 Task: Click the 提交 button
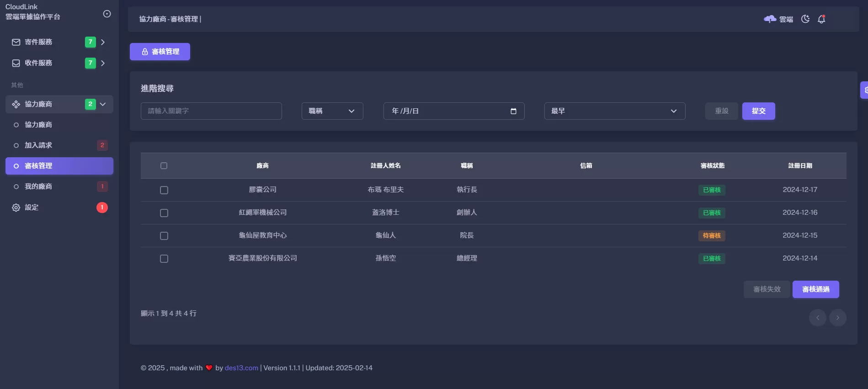click(759, 111)
